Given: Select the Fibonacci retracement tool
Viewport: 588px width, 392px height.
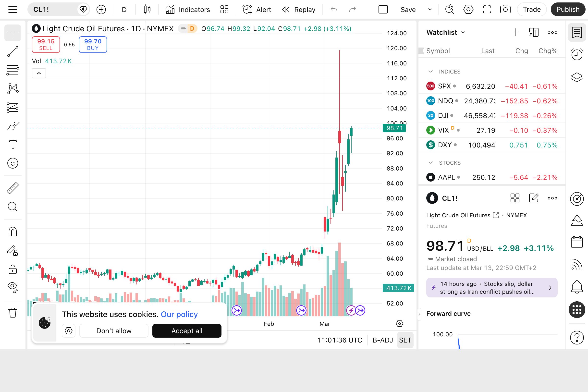Looking at the screenshot, I should 13,70.
